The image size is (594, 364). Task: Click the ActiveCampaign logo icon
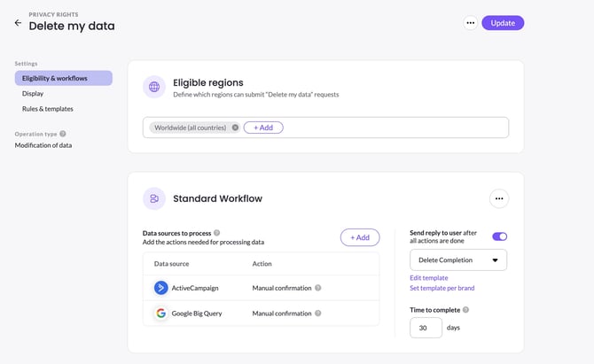(160, 288)
